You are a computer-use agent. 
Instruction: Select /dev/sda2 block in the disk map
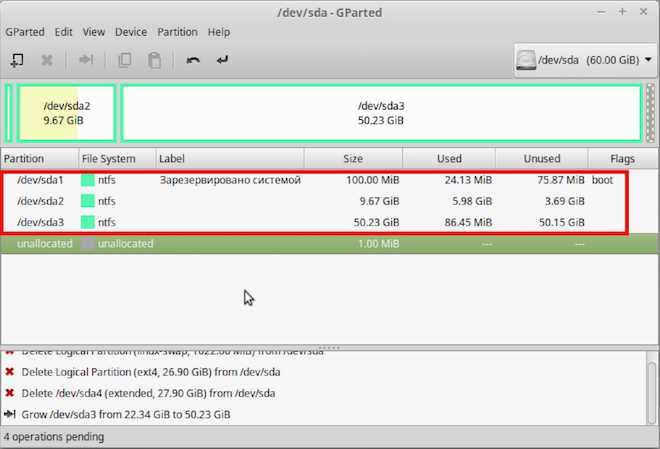tap(67, 113)
